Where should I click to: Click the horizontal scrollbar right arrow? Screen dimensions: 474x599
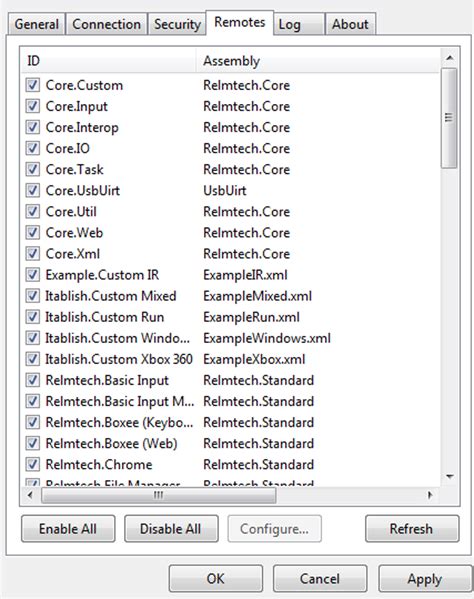click(430, 495)
